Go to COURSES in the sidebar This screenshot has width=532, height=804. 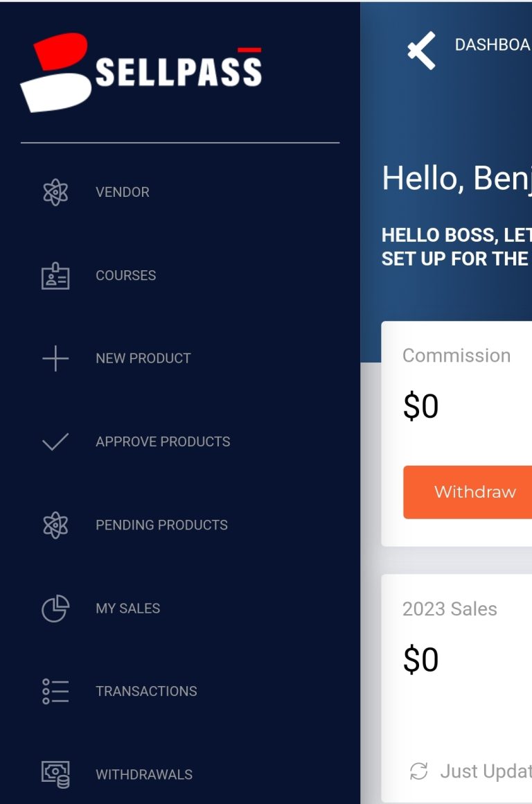coord(125,275)
